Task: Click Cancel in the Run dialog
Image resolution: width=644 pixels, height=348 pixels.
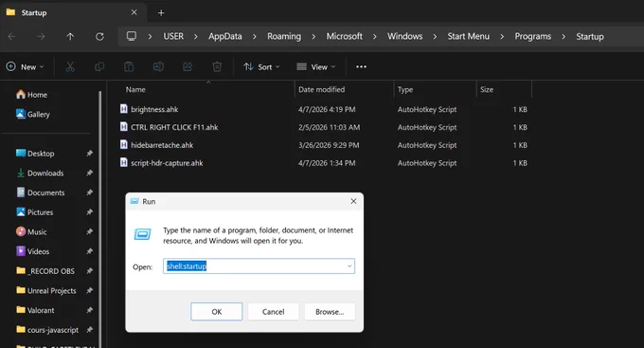Action: (273, 312)
